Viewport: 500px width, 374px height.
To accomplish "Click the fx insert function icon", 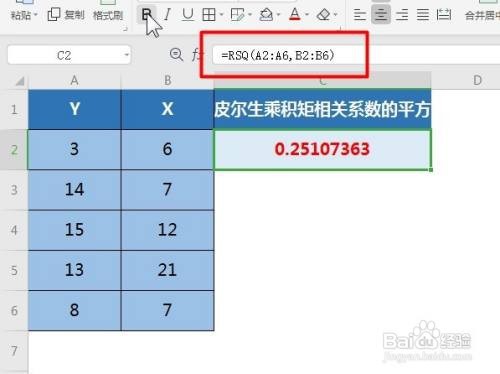I will click(196, 55).
